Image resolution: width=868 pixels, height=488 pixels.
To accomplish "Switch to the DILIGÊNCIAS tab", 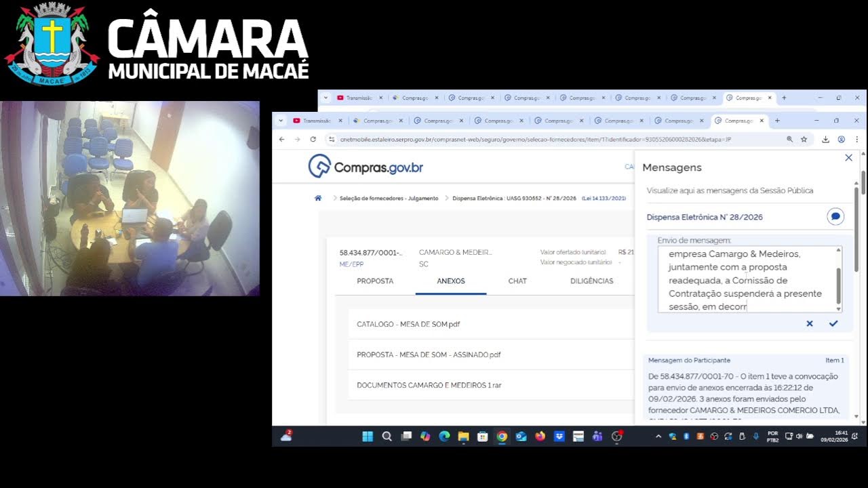I will click(x=592, y=281).
